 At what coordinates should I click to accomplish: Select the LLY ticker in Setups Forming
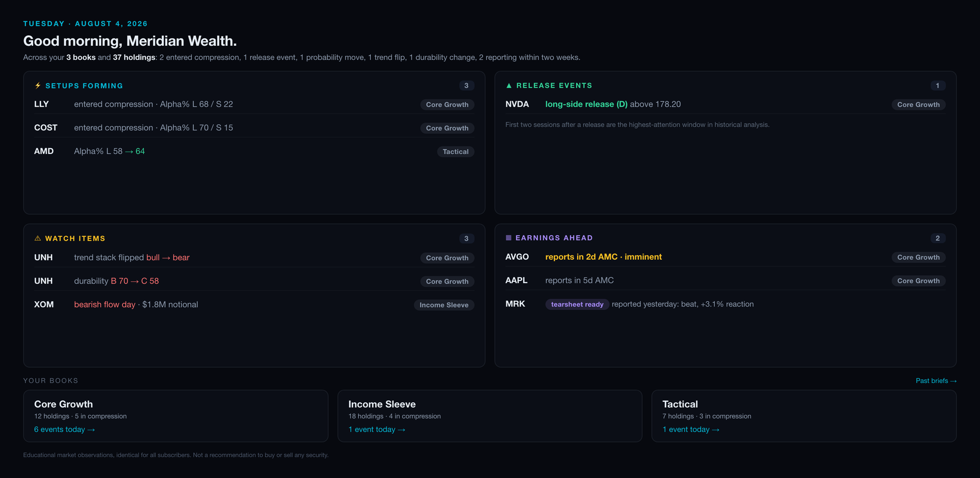pyautogui.click(x=41, y=104)
